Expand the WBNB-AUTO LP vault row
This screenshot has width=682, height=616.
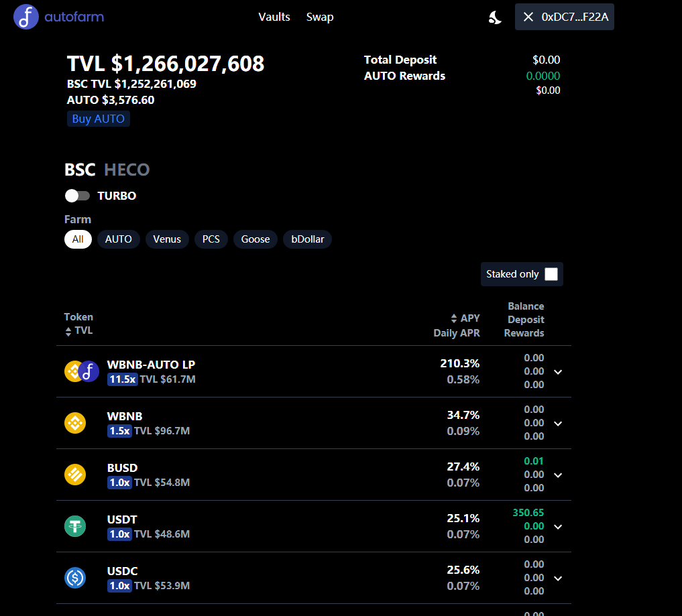tap(558, 372)
